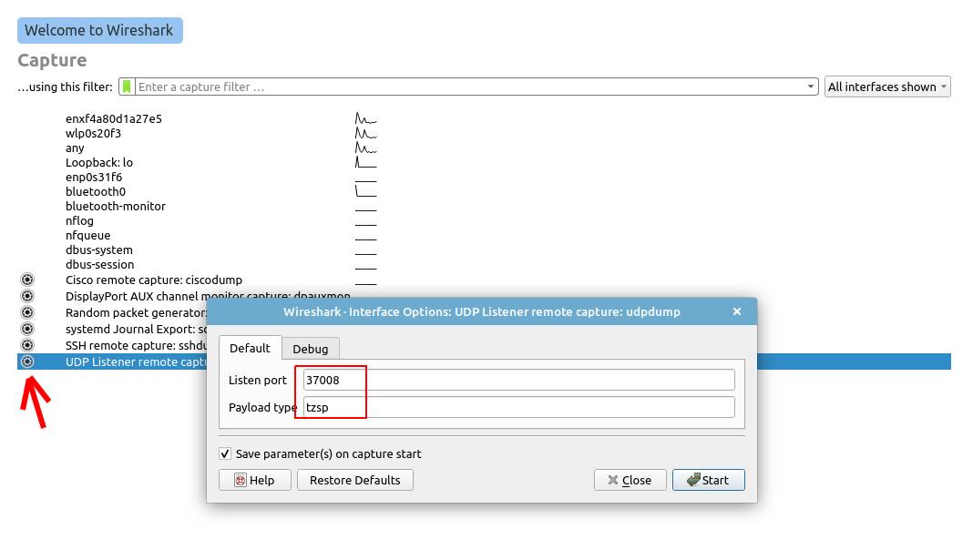Select interface enp0s31f6
Viewport: 973px width, 560px height.
(x=94, y=178)
